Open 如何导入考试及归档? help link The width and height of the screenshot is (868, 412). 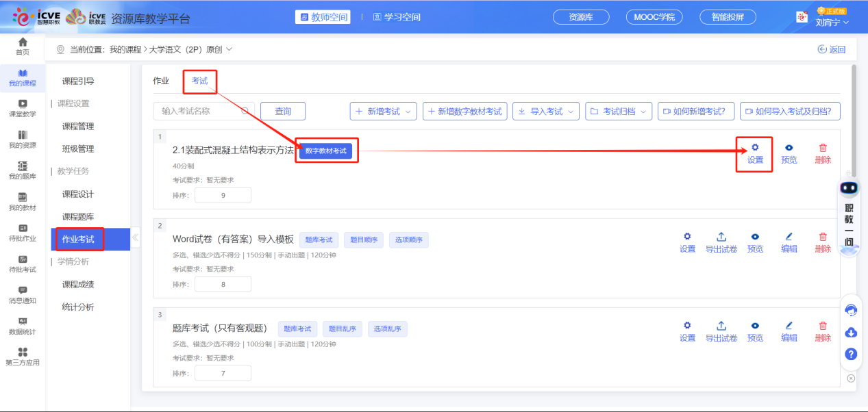[789, 111]
